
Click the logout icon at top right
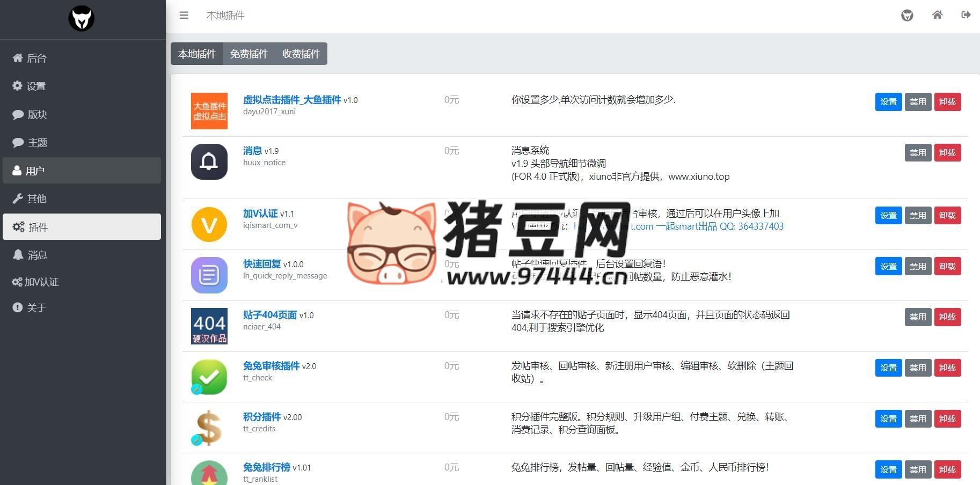point(966,15)
